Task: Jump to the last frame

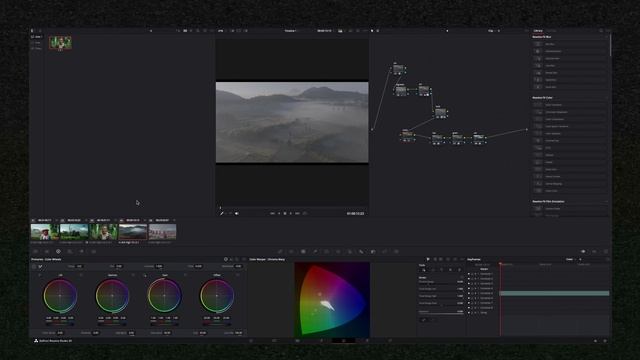Action: pyautogui.click(x=297, y=213)
